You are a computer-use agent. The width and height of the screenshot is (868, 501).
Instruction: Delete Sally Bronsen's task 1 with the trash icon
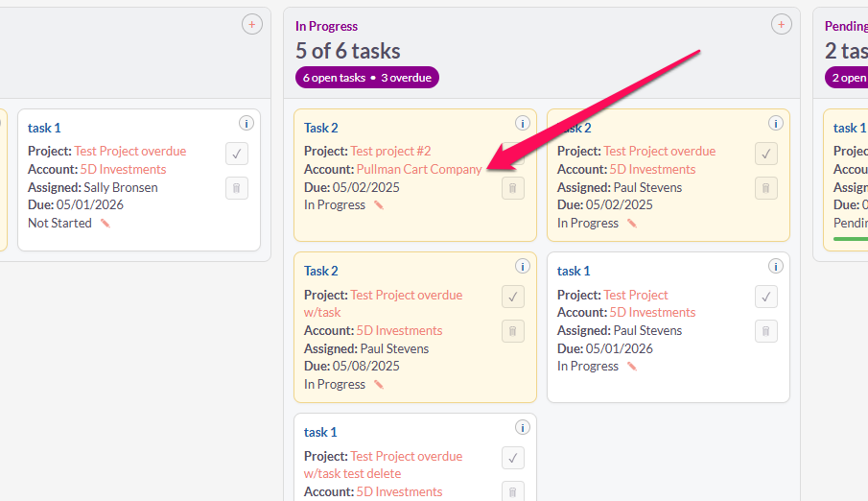(x=237, y=188)
